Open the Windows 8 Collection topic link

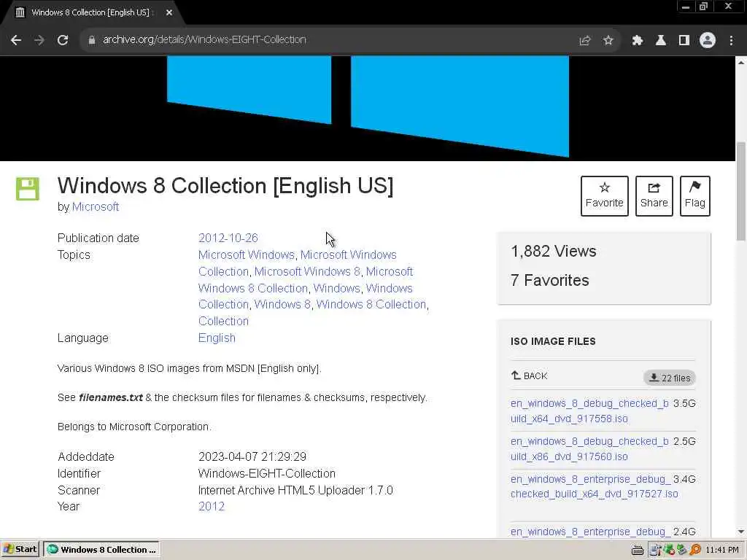(x=371, y=304)
